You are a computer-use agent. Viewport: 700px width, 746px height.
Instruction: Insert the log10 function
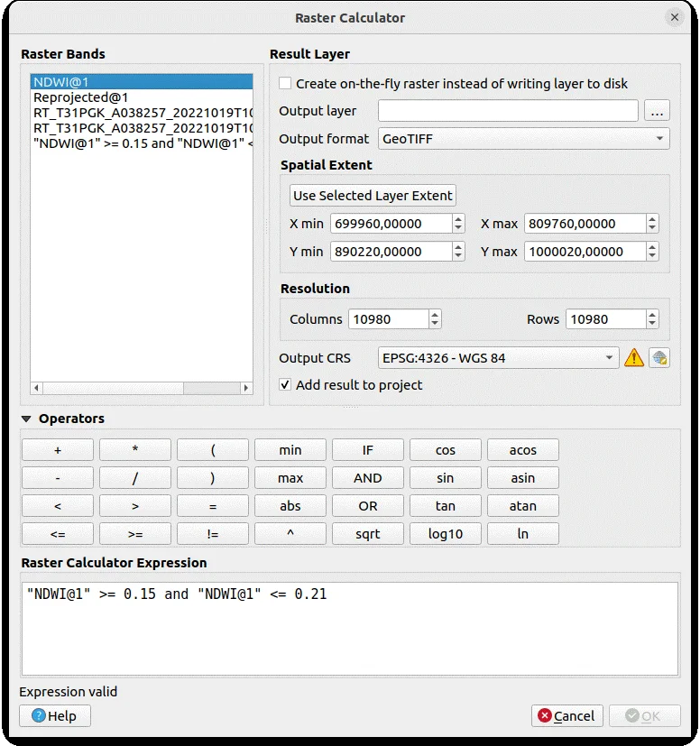click(445, 534)
